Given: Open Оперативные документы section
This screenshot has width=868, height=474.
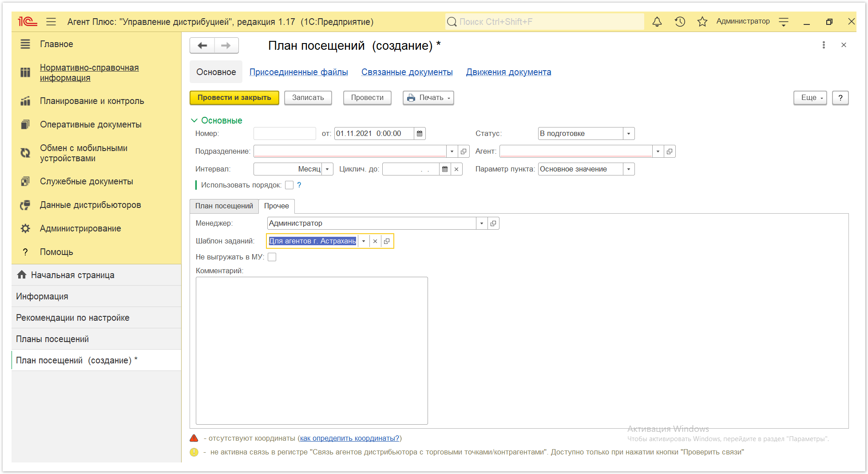Looking at the screenshot, I should coord(91,124).
